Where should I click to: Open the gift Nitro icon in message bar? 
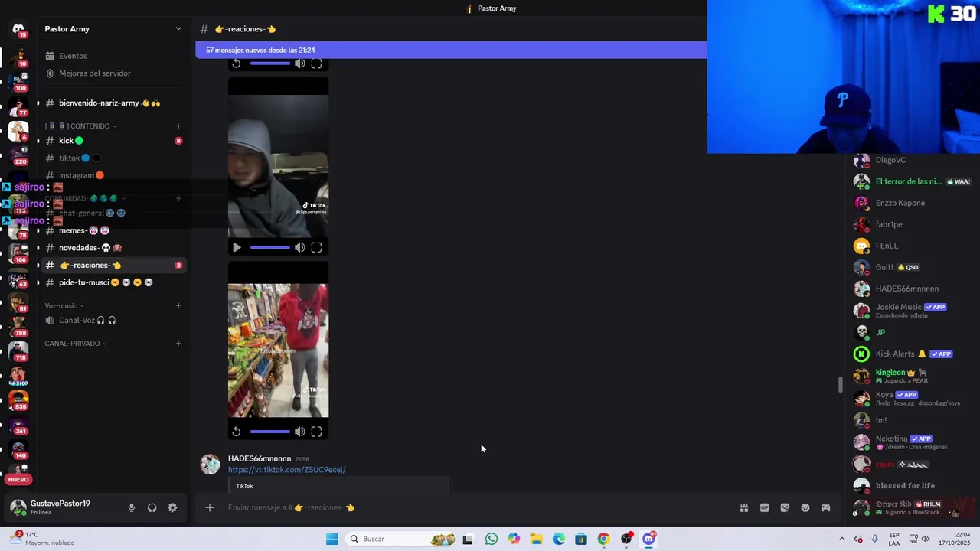pos(743,507)
